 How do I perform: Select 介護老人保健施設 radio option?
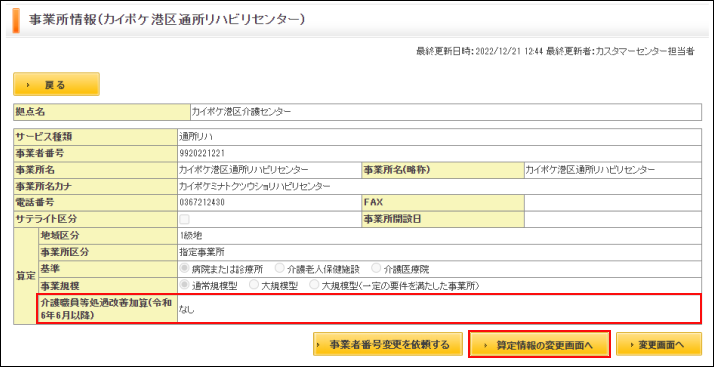pyautogui.click(x=280, y=269)
